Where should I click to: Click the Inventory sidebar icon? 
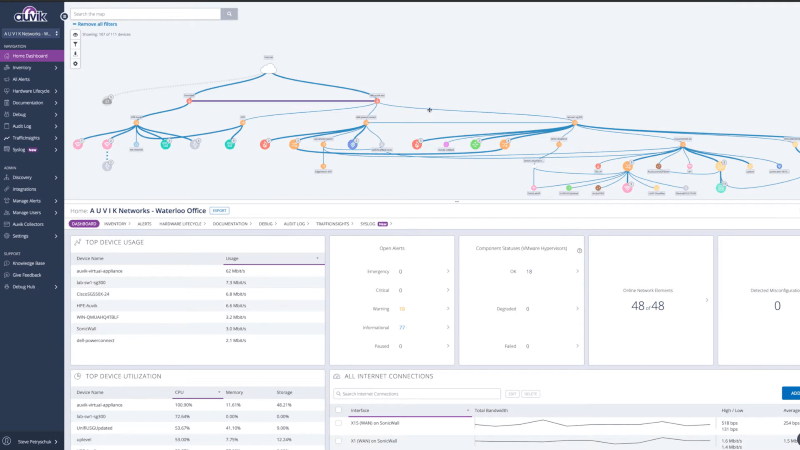(7, 67)
